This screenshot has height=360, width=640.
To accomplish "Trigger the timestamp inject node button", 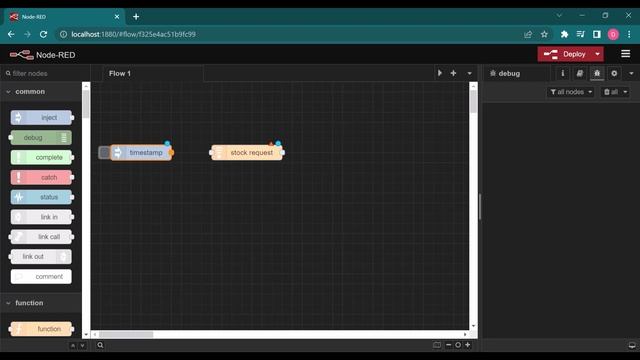I will point(104,153).
